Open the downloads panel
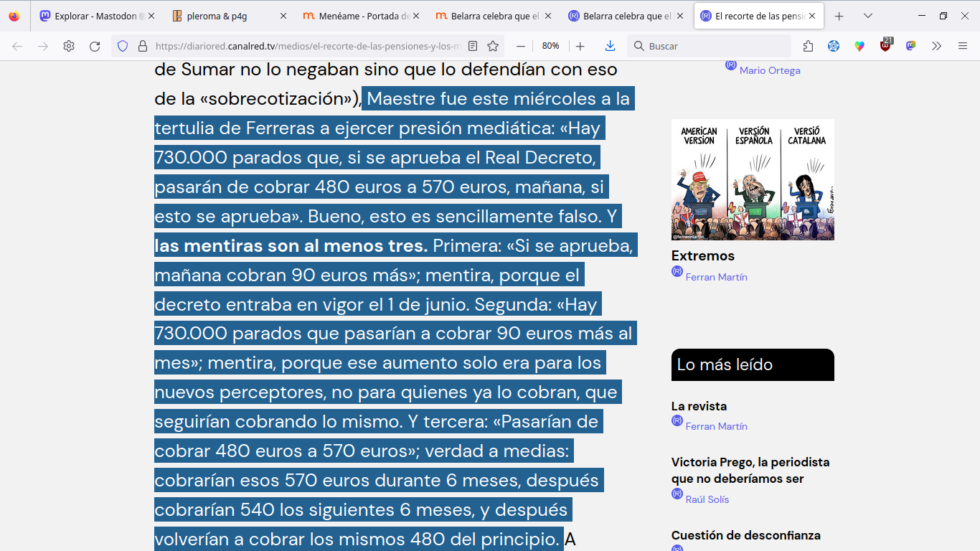Image resolution: width=980 pixels, height=551 pixels. point(610,46)
